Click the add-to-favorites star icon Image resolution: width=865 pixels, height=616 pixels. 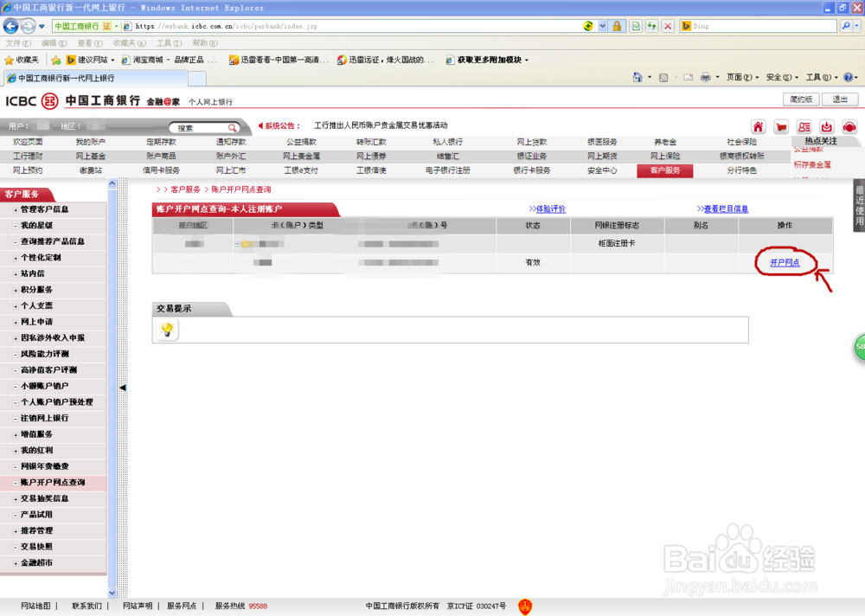pos(56,60)
